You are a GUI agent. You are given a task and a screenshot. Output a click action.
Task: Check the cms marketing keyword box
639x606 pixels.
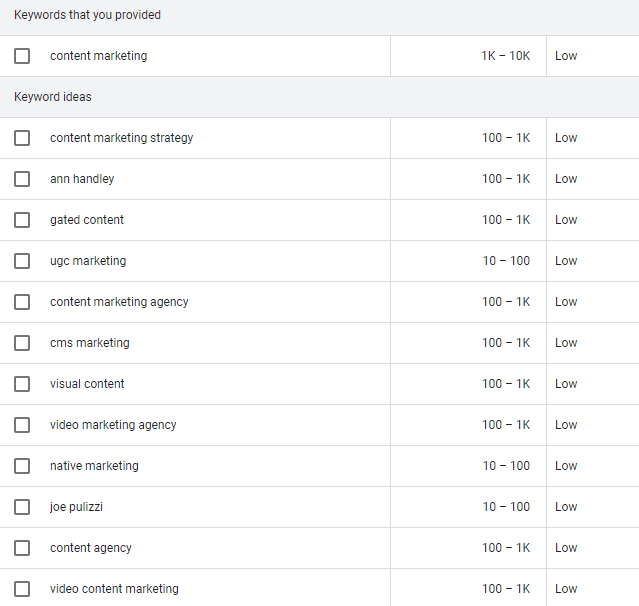point(22,343)
